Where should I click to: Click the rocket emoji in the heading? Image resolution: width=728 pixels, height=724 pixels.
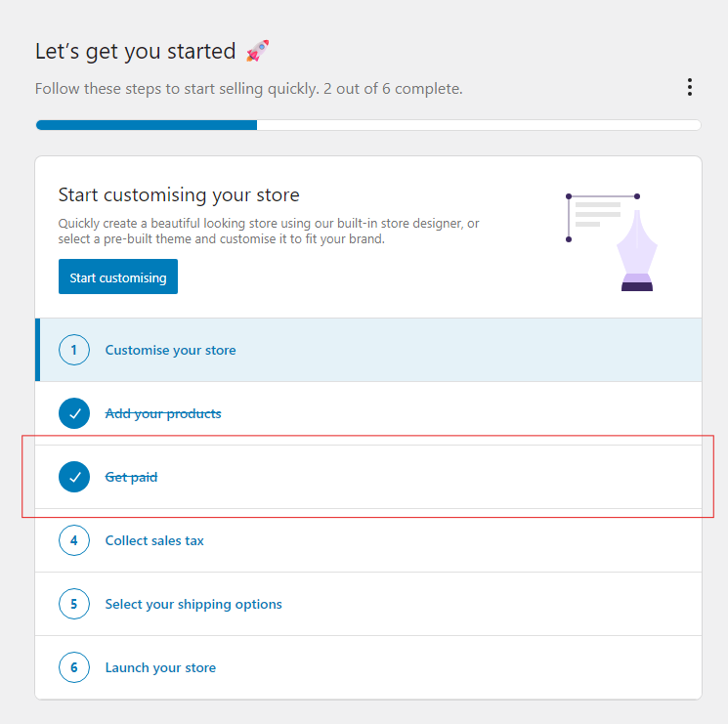(257, 51)
